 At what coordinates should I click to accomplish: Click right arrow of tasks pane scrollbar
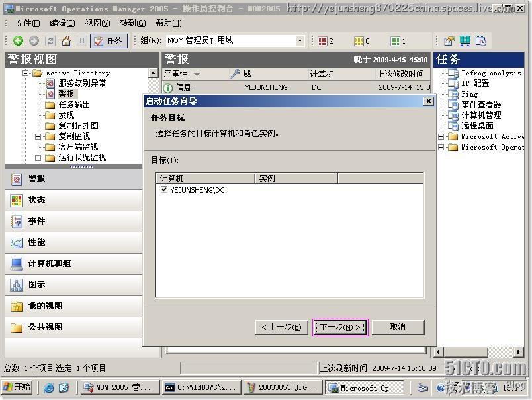(x=519, y=352)
